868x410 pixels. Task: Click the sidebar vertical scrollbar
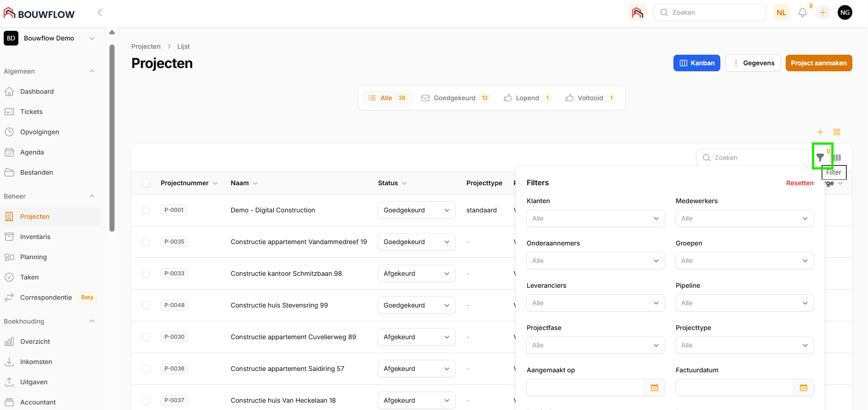point(112,138)
